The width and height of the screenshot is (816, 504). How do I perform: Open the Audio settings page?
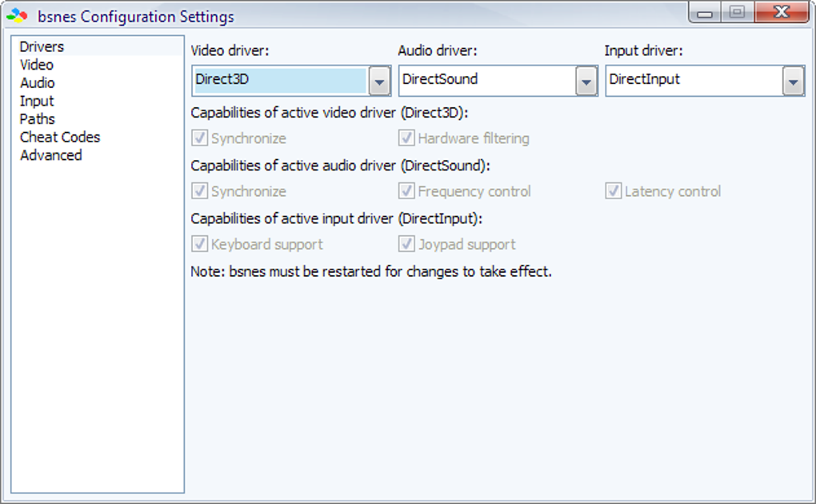98,82
